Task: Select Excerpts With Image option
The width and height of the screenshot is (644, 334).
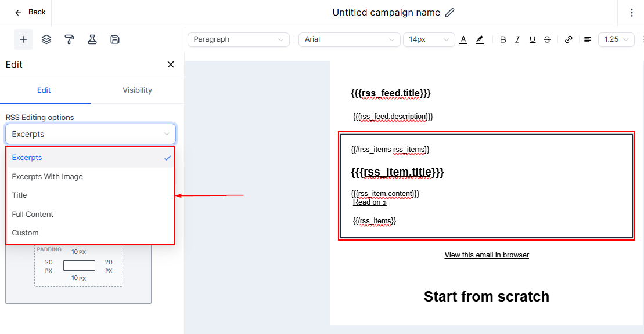Action: point(91,176)
